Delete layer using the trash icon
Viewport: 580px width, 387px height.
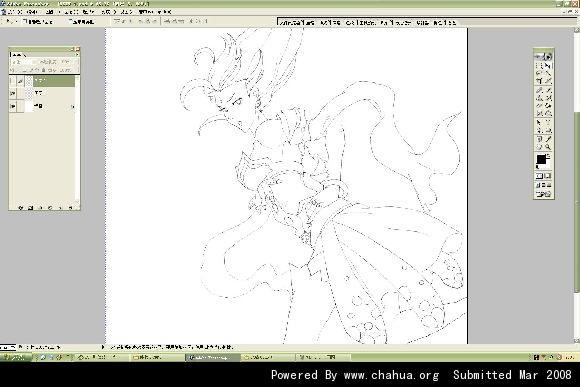tap(70, 208)
